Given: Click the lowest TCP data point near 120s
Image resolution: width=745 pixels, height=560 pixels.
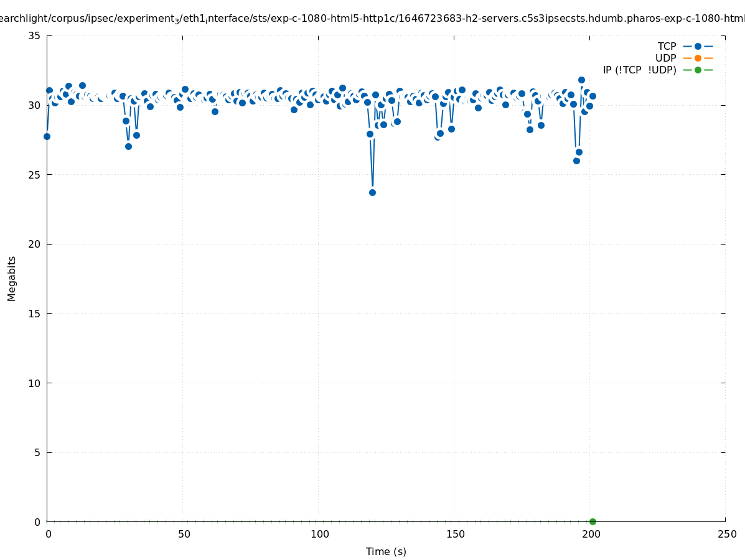Looking at the screenshot, I should 372,192.
